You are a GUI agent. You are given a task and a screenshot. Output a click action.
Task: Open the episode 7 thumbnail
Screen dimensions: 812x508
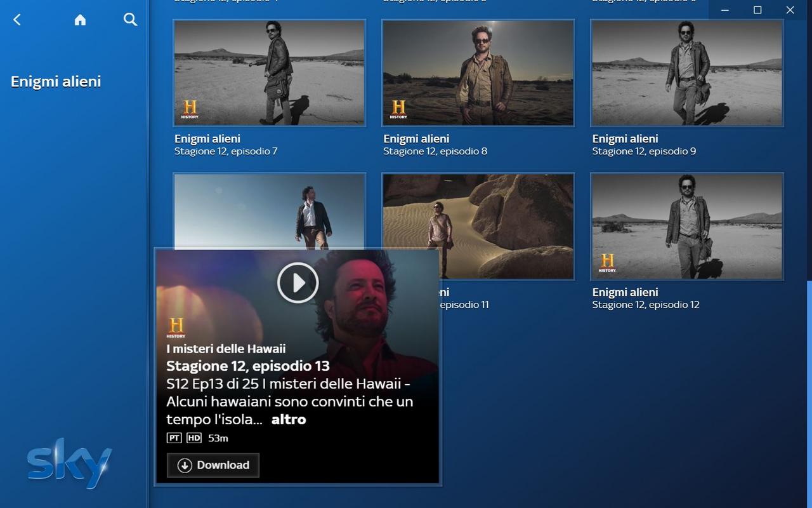point(269,73)
